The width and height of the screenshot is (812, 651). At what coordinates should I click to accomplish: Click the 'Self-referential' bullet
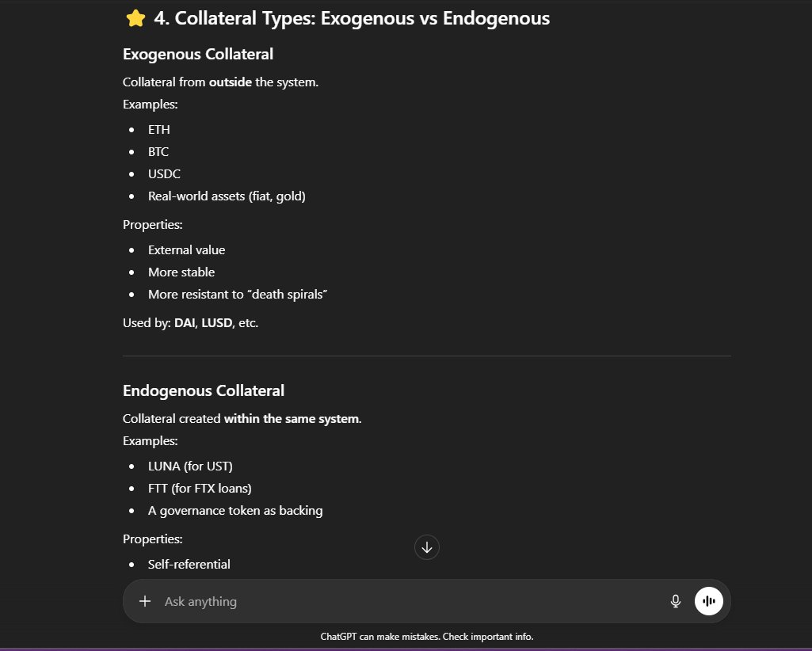pos(189,565)
